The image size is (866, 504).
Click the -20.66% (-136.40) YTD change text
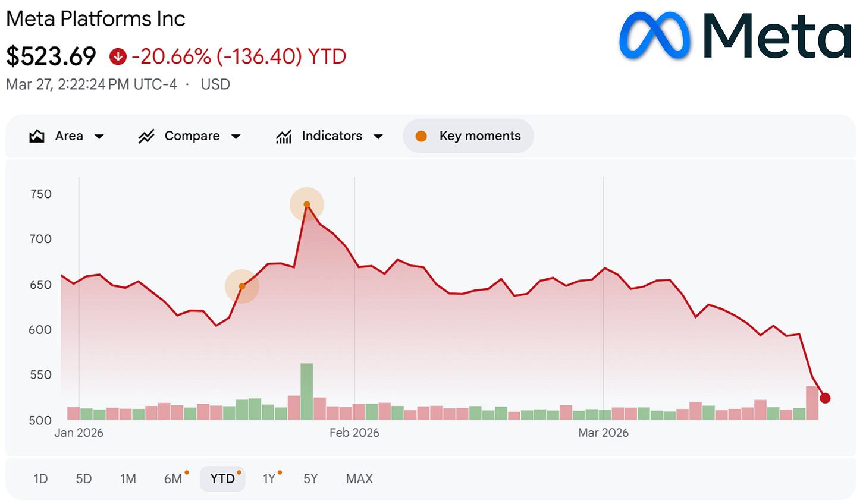(239, 56)
